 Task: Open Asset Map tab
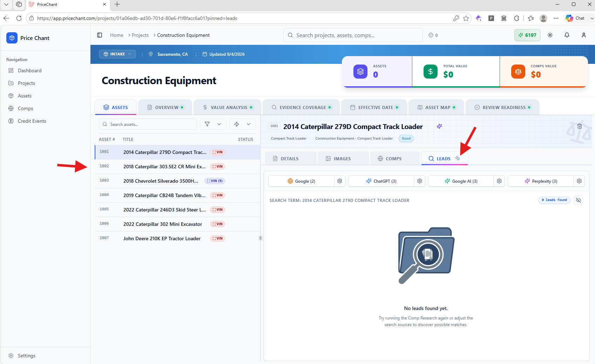[437, 107]
